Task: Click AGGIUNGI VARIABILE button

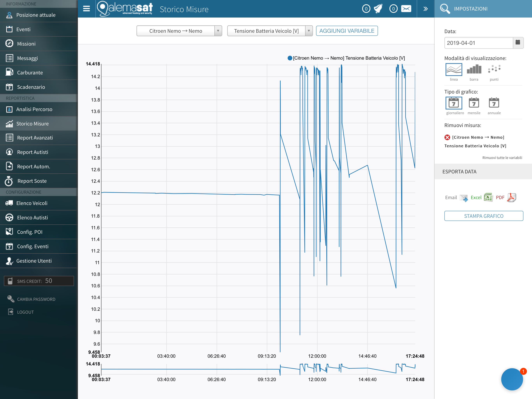Action: [x=347, y=31]
